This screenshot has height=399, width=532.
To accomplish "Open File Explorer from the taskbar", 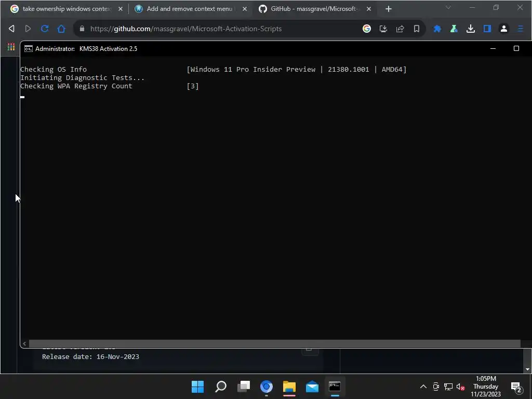I will [289, 387].
